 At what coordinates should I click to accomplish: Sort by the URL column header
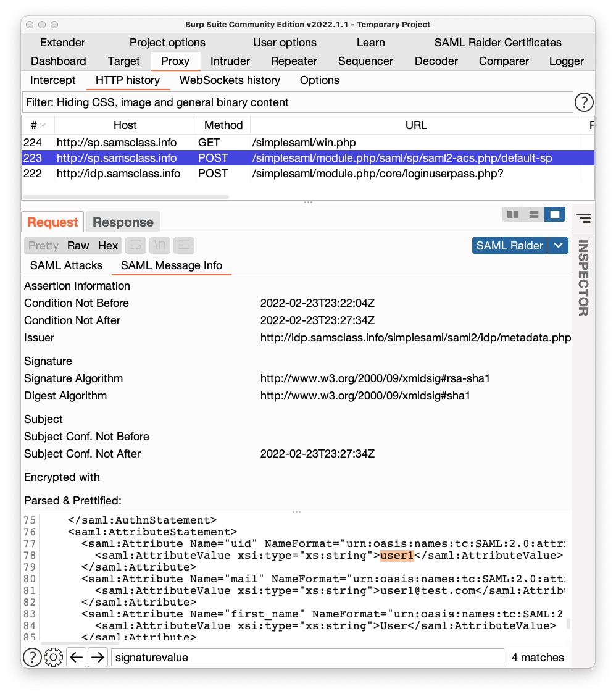tap(416, 125)
